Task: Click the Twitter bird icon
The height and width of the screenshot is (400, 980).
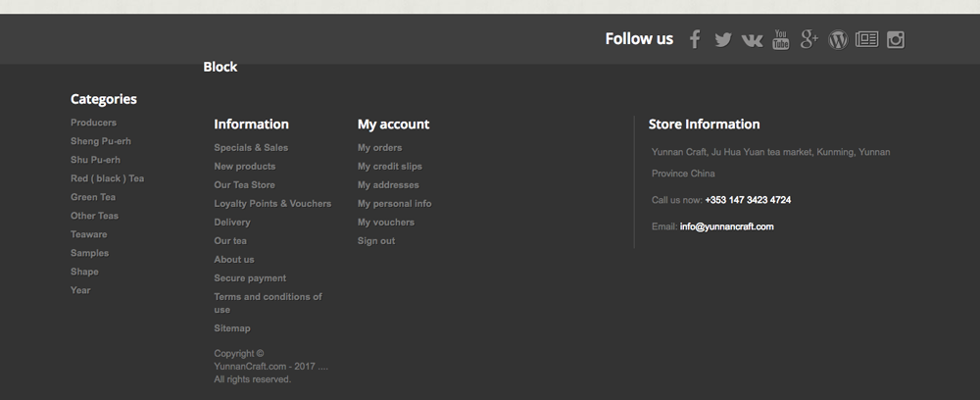Action: (723, 40)
